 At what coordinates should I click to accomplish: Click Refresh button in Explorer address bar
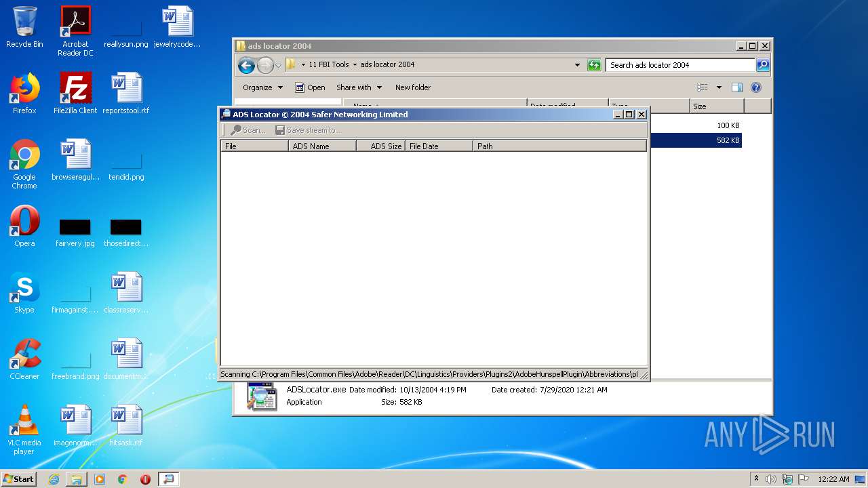click(x=594, y=65)
